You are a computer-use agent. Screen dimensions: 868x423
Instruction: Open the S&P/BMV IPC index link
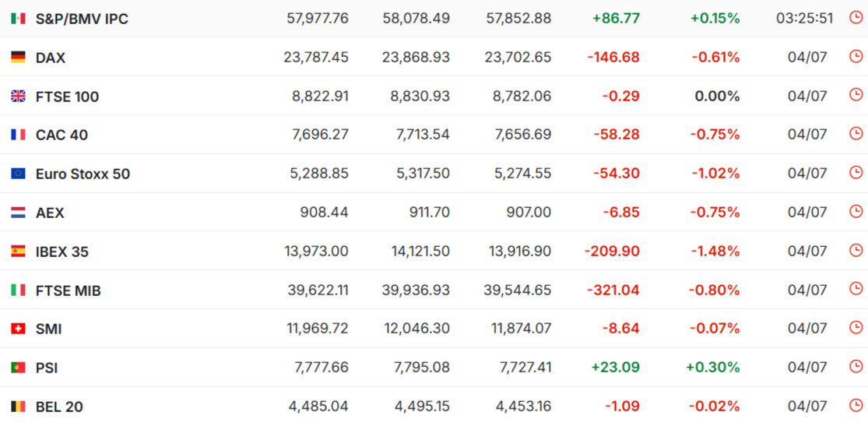(82, 19)
